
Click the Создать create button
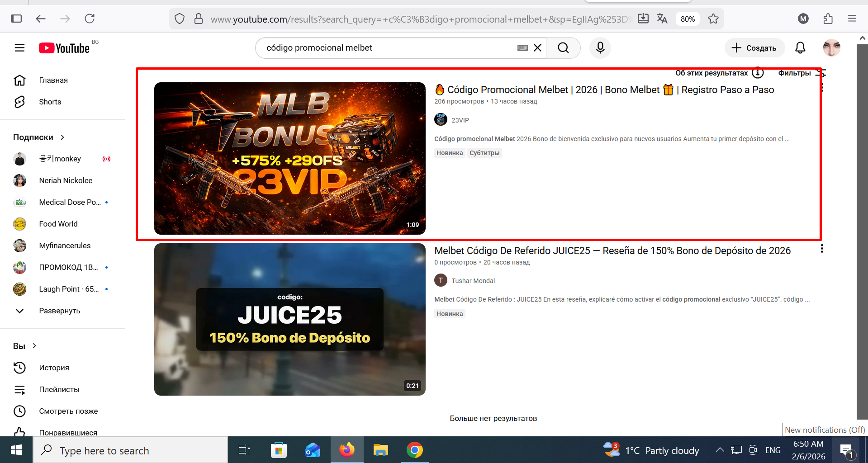(x=754, y=48)
